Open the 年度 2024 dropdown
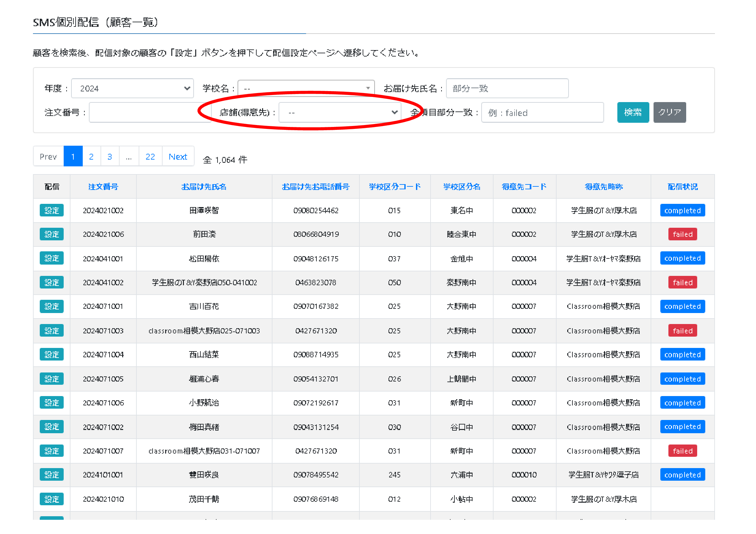This screenshot has height=534, width=756. [132, 89]
